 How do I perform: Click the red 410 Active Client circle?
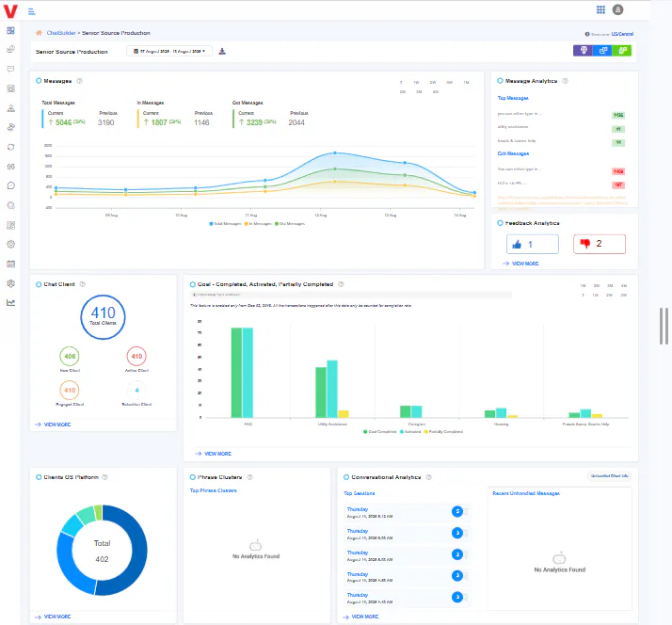(136, 356)
